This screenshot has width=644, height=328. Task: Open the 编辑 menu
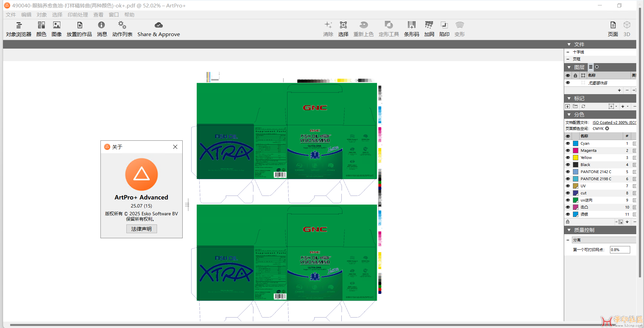[26, 15]
